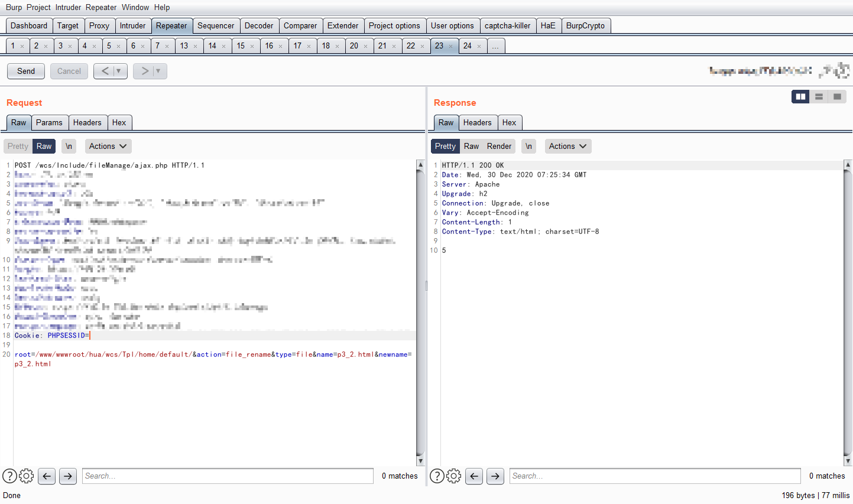
Task: Open the Intruder menu
Action: pyautogui.click(x=69, y=7)
